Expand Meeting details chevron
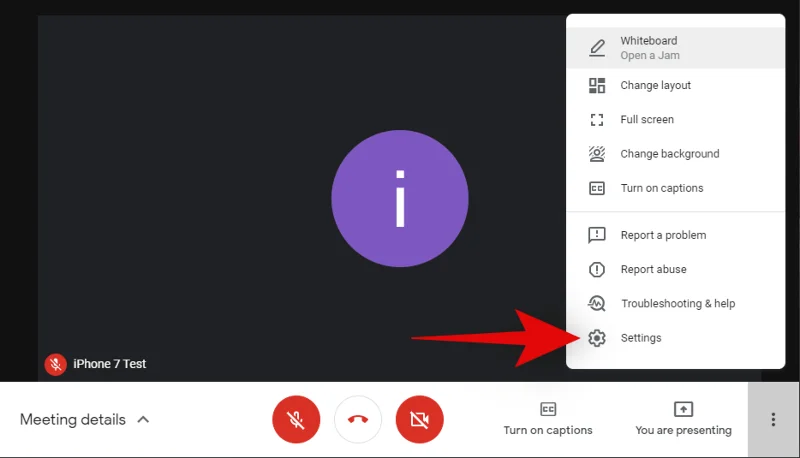This screenshot has height=458, width=800. click(143, 419)
